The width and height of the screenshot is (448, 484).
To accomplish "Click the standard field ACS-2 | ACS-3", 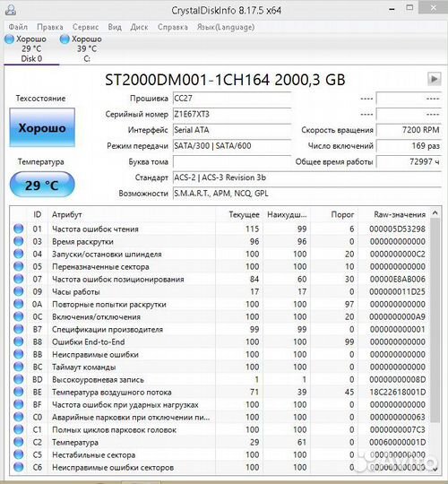I will coord(306,177).
